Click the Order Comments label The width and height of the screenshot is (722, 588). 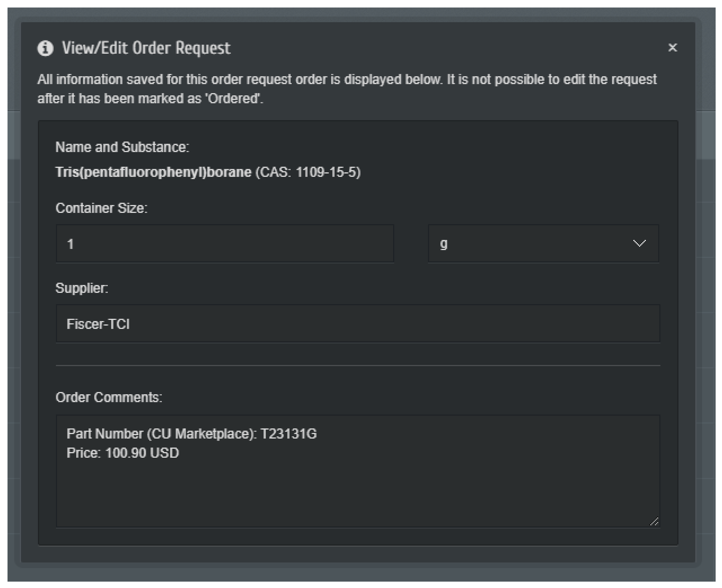[x=109, y=397]
